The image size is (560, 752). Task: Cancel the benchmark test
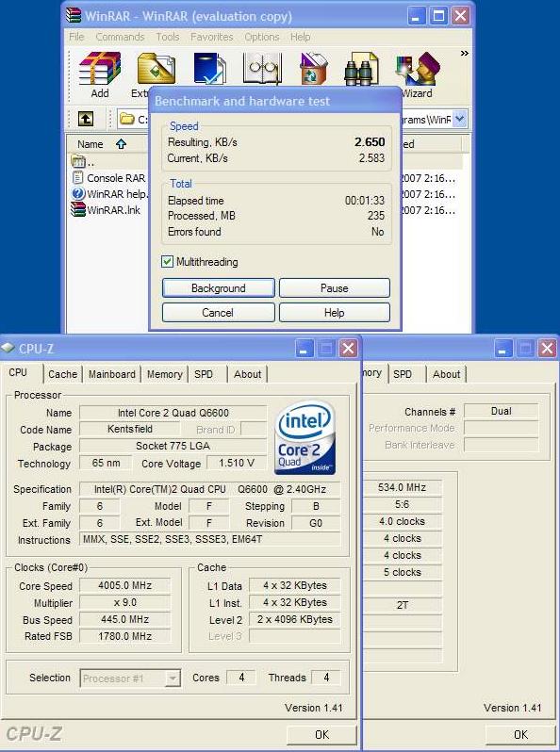[219, 313]
